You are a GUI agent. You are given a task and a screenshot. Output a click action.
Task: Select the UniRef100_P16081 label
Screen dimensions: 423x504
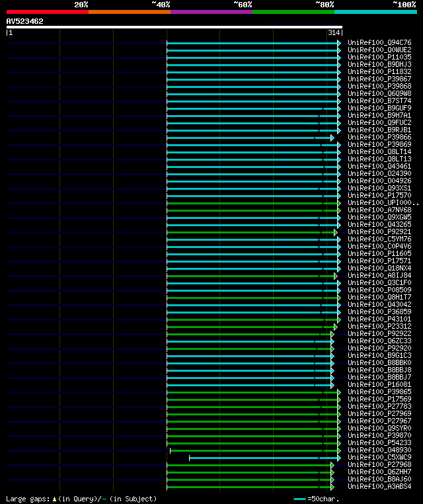click(x=379, y=384)
